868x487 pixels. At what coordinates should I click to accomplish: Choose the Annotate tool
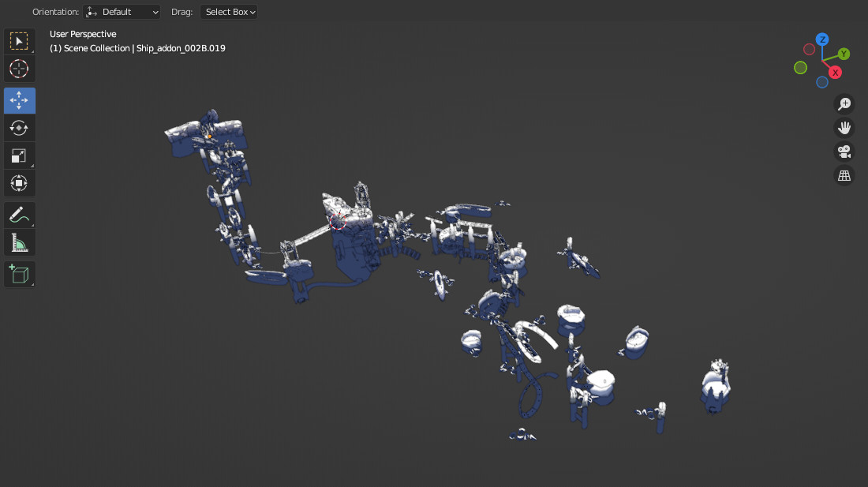tap(19, 215)
